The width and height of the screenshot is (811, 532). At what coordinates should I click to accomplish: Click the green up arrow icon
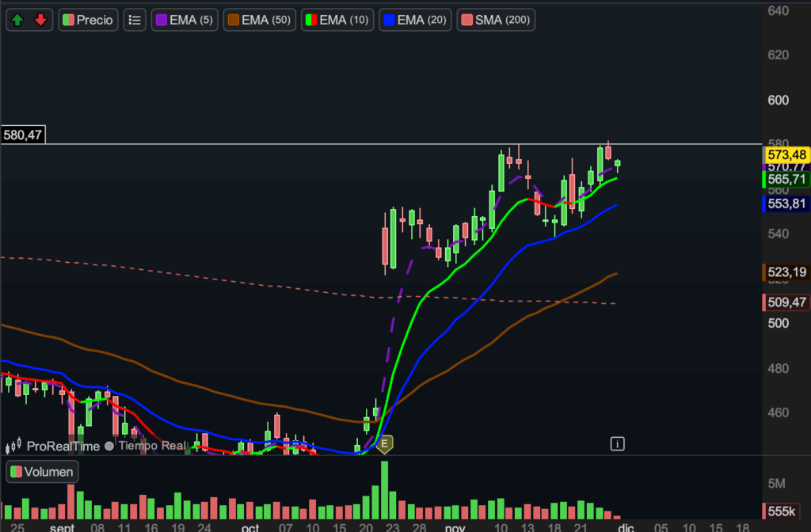coord(18,20)
